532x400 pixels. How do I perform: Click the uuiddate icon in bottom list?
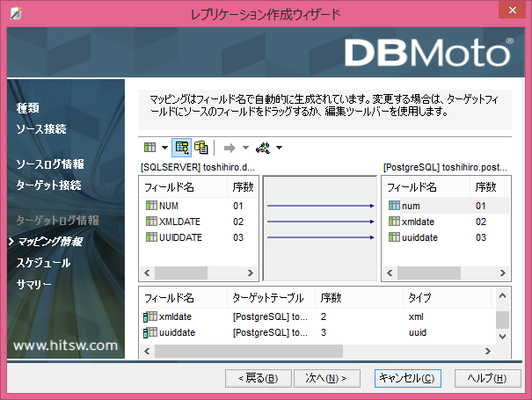pyautogui.click(x=150, y=332)
